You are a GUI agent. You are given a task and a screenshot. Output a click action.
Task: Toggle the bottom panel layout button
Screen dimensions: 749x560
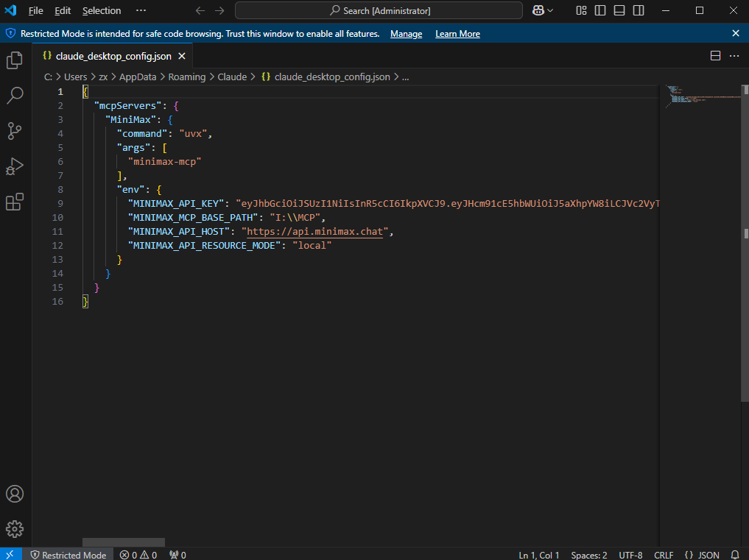619,10
